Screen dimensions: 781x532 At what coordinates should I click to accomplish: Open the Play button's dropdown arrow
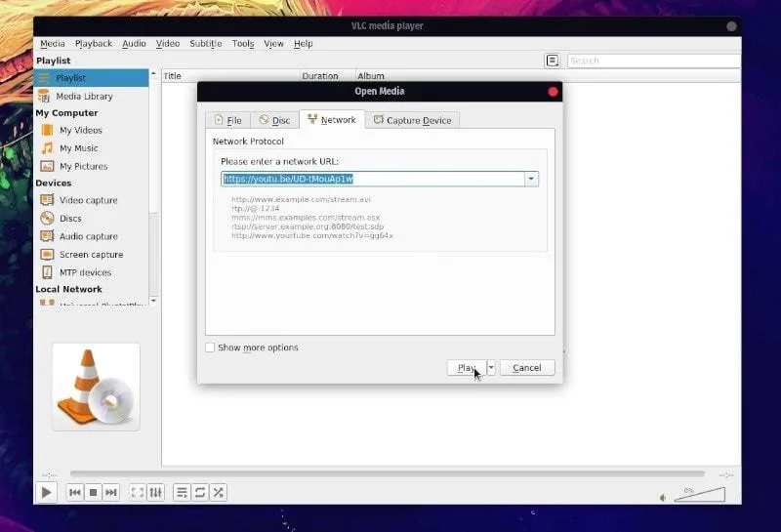click(491, 367)
